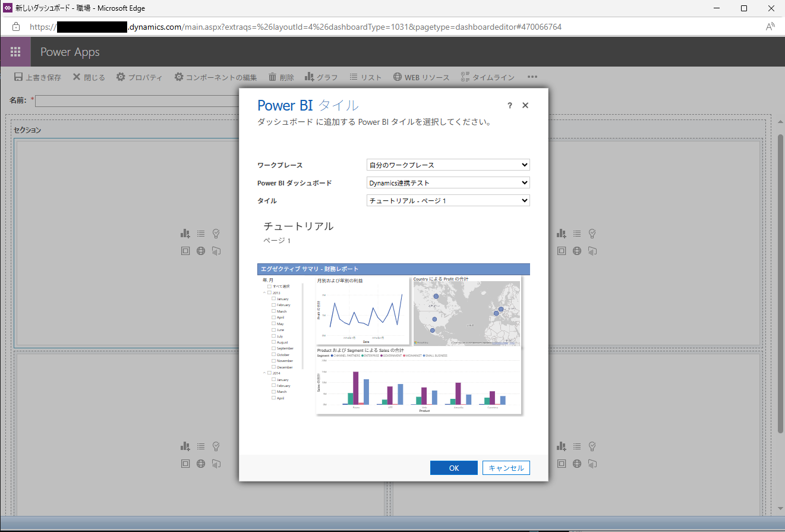The width and height of the screenshot is (785, 532).
Task: Open the Power Apps app launcher waffle
Action: point(15,52)
